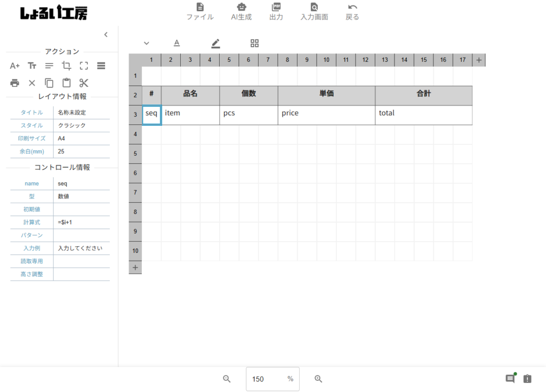Select the crop icon in actions
546x392 pixels.
[x=67, y=66]
